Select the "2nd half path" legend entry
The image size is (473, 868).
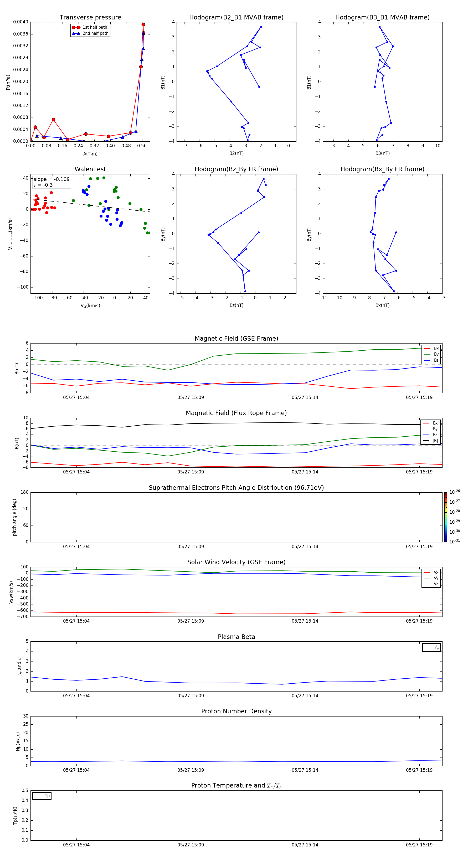(x=90, y=33)
